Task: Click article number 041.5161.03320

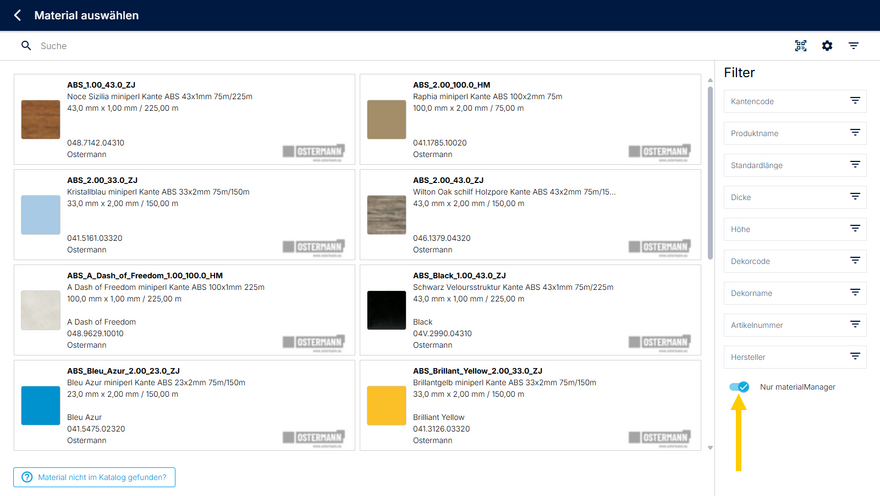Action: (94, 238)
